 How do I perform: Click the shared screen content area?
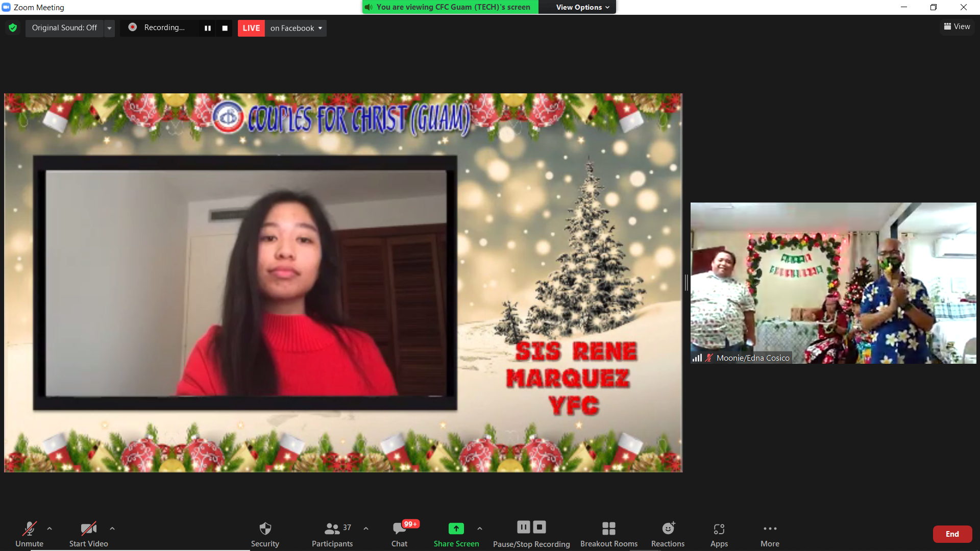[343, 283]
